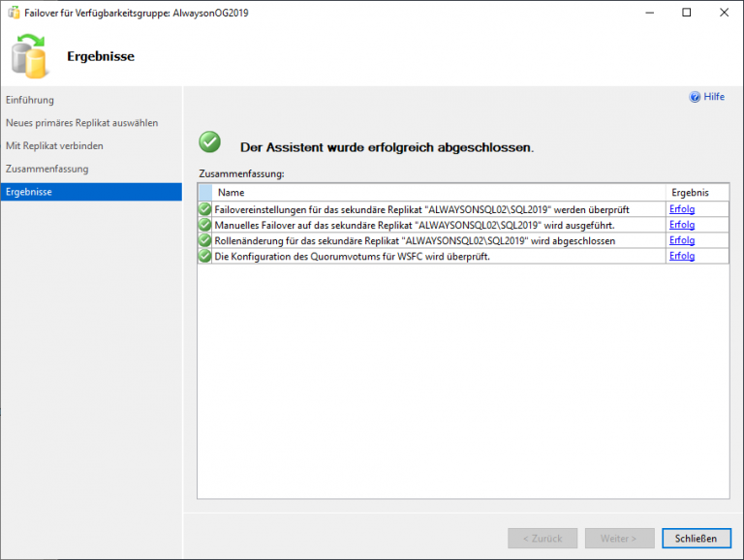Minimize the Failover wizard window
This screenshot has height=560, width=744.
650,13
